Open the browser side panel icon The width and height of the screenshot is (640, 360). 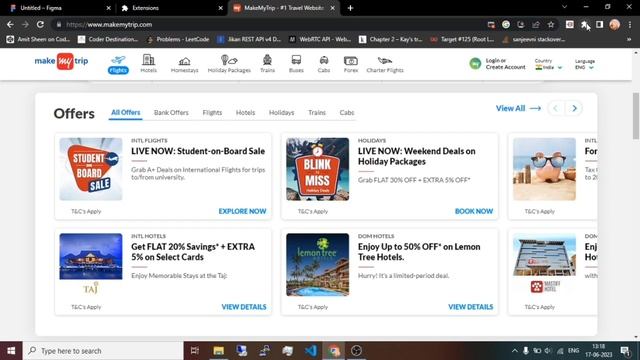(x=600, y=24)
